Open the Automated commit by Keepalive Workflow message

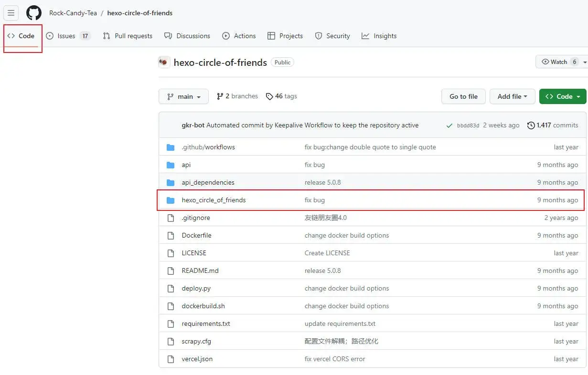coord(312,125)
